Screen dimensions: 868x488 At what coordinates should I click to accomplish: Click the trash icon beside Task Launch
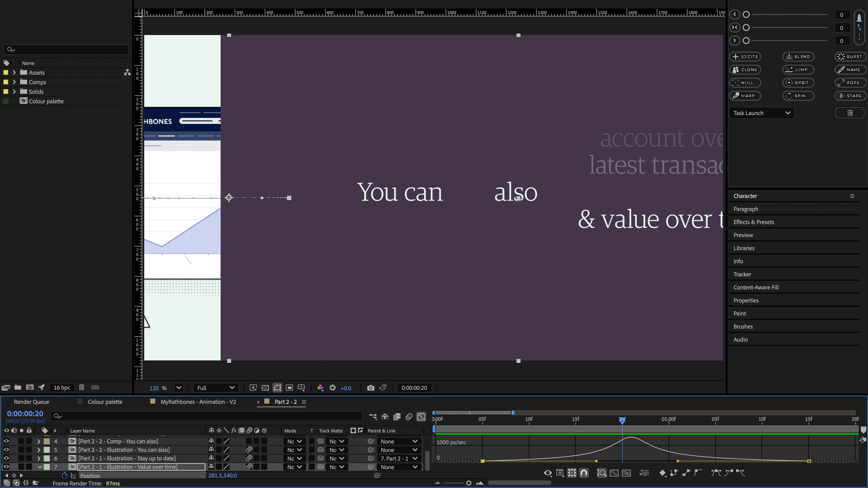pos(849,113)
